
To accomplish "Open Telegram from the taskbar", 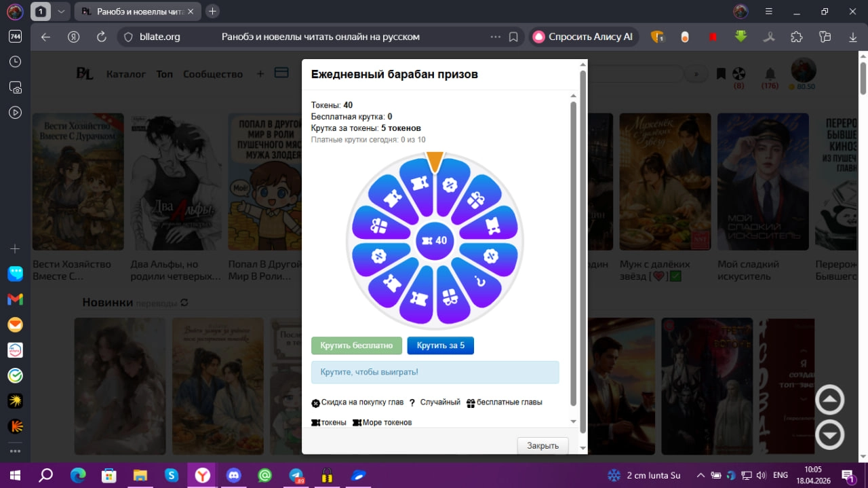I will pos(296,475).
